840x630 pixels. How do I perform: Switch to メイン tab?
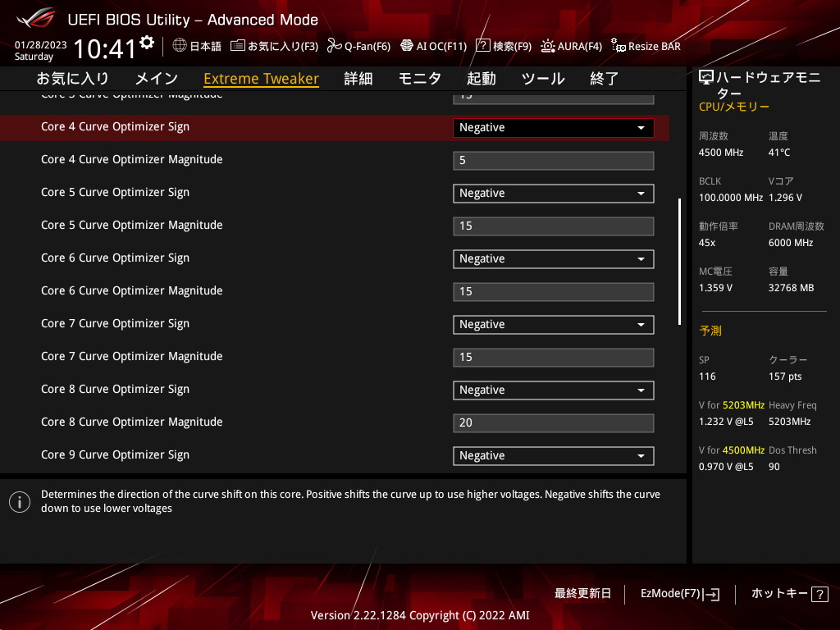[x=157, y=79]
